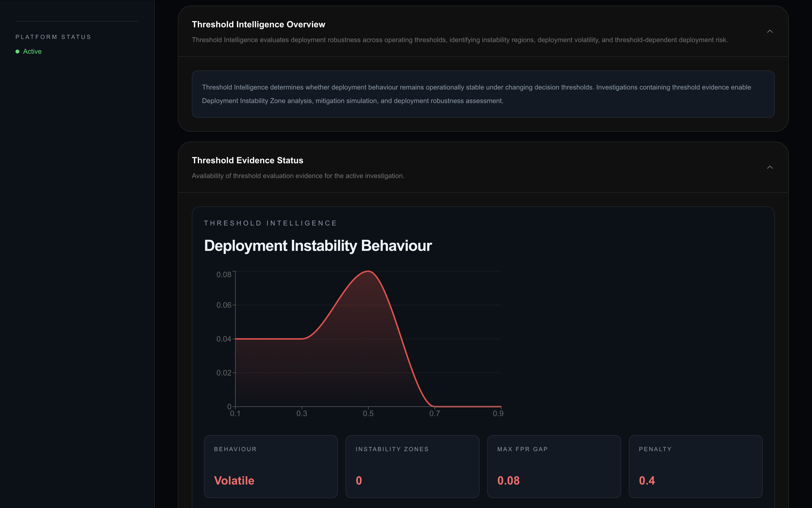Click the green Active status dot
This screenshot has height=508, width=812.
pyautogui.click(x=17, y=51)
